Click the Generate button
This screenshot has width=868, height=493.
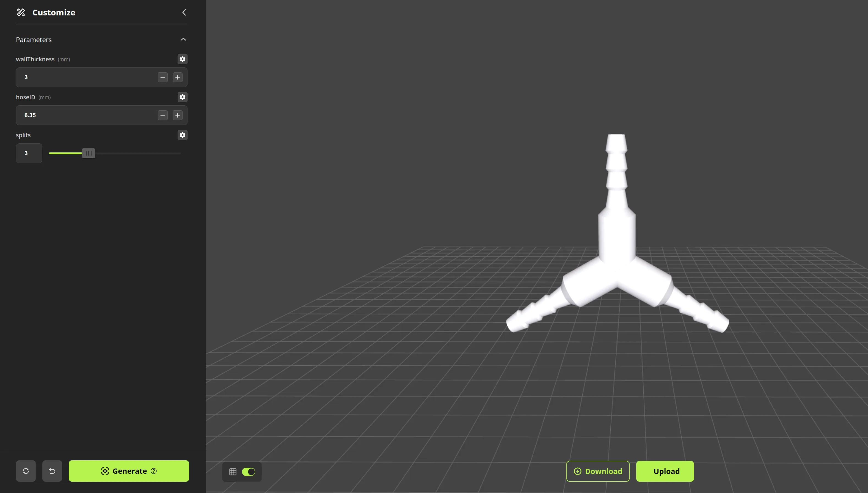[129, 471]
